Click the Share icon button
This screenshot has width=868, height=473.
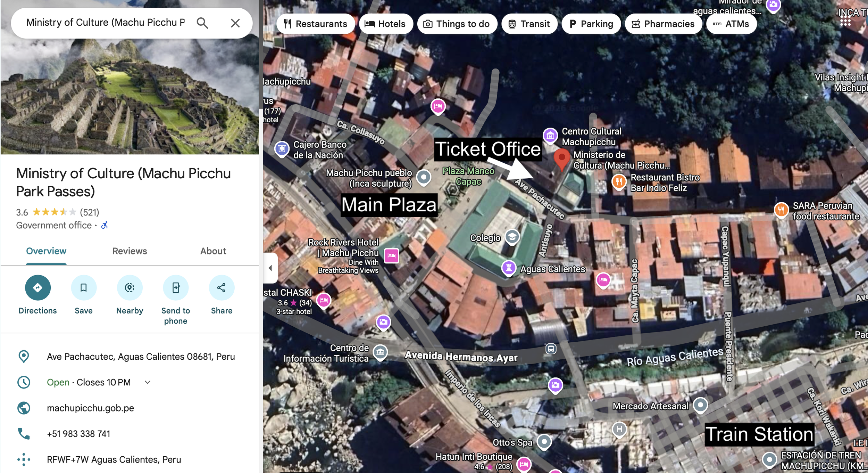pyautogui.click(x=222, y=287)
